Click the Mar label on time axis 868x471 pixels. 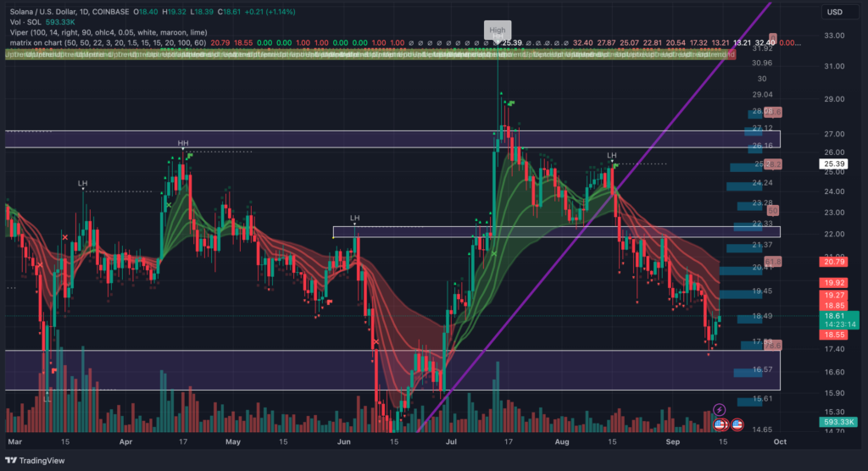[15, 441]
